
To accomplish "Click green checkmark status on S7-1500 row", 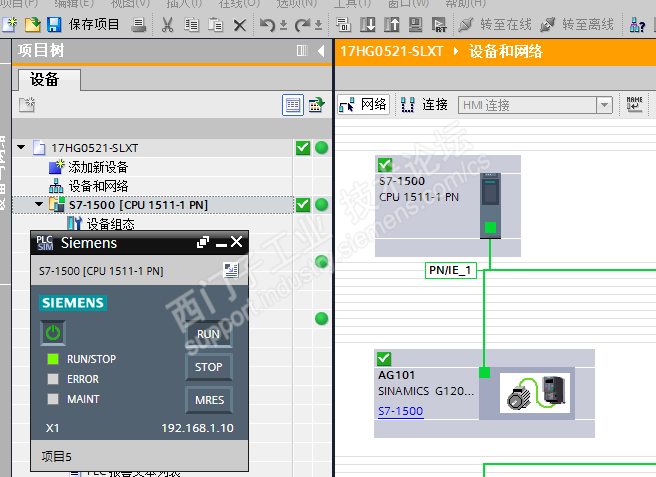I will [x=303, y=205].
